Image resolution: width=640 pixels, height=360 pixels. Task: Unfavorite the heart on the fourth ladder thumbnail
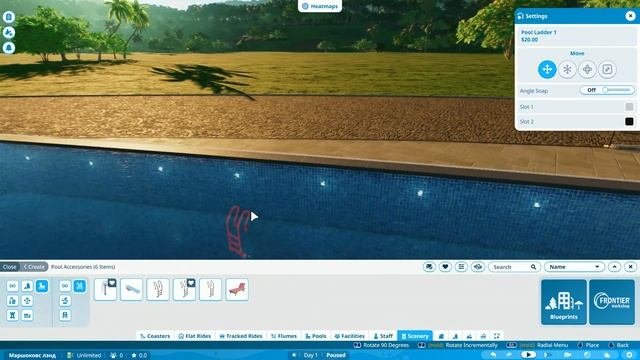pos(191,282)
